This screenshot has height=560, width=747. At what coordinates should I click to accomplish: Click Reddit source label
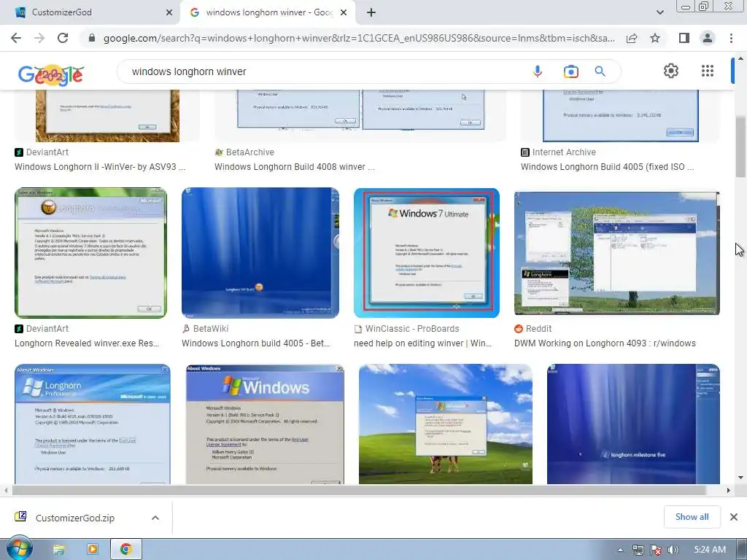tap(538, 329)
